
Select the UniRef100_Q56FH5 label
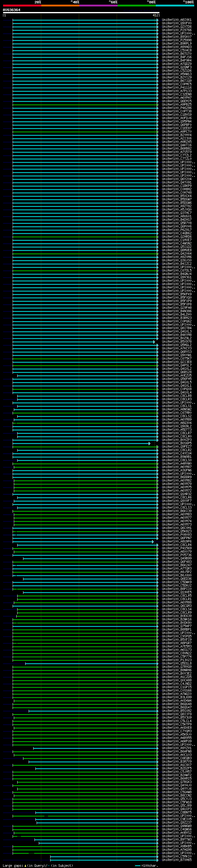click(176, 379)
